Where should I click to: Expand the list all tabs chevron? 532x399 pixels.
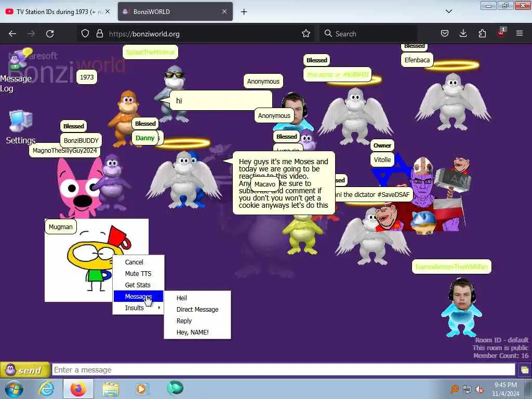coord(448,11)
